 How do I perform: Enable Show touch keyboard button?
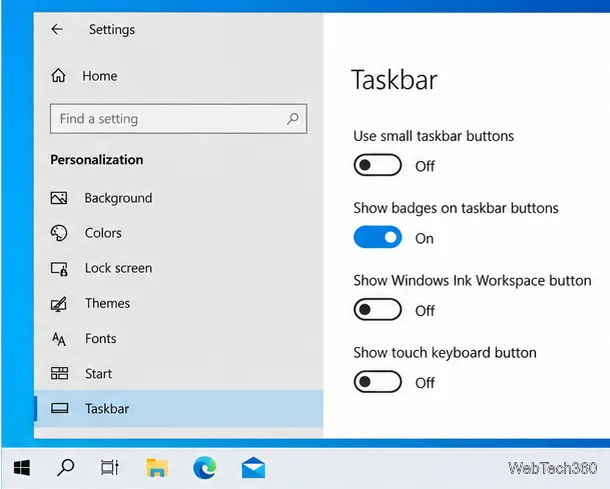point(377,382)
